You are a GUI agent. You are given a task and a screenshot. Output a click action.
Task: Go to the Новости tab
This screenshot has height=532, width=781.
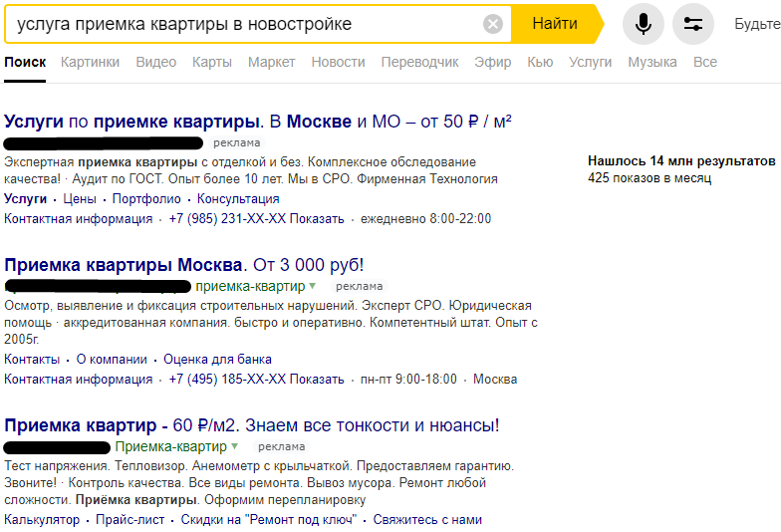[339, 62]
